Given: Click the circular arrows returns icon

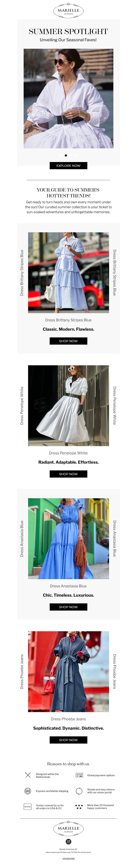Looking at the screenshot, I should pos(79,791).
